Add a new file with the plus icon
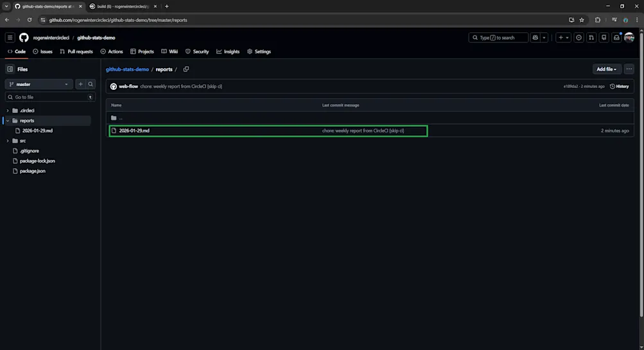This screenshot has width=644, height=350. 80,84
